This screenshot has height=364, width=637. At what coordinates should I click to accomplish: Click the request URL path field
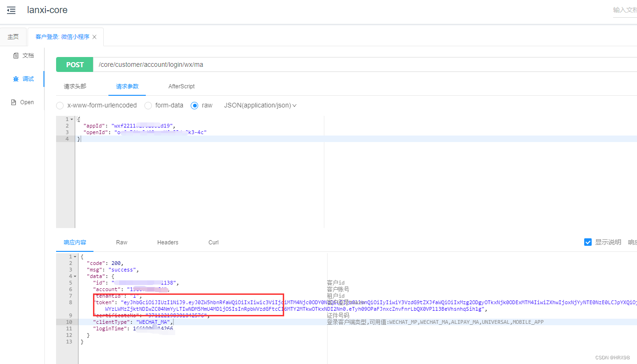click(365, 64)
